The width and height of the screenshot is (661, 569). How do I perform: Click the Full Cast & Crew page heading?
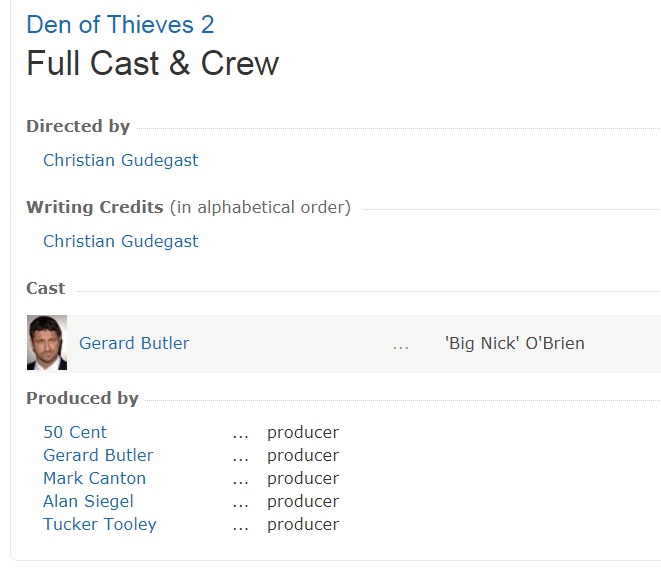(x=153, y=64)
